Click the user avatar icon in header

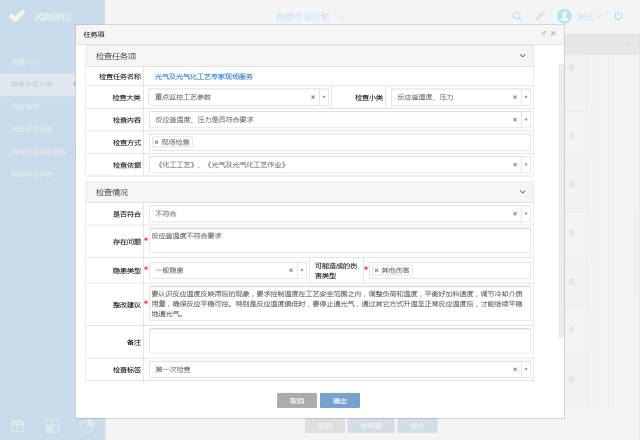pyautogui.click(x=565, y=16)
